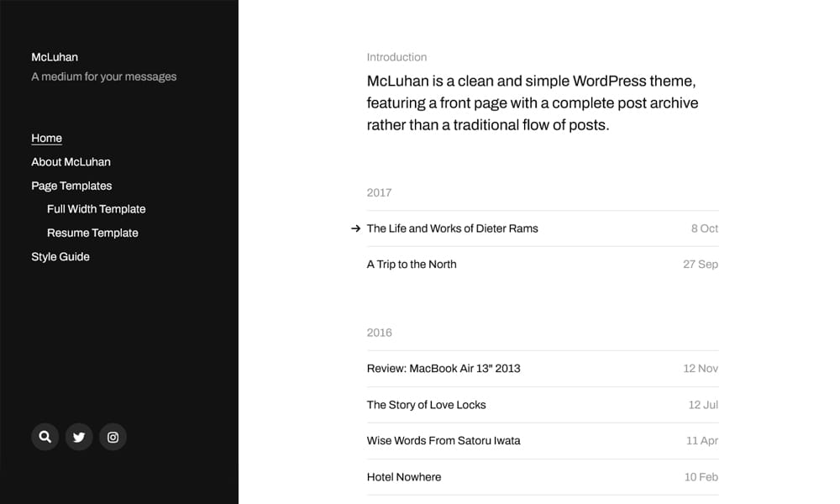Click the 8 Oct post date
This screenshot has height=504, width=840.
click(704, 228)
